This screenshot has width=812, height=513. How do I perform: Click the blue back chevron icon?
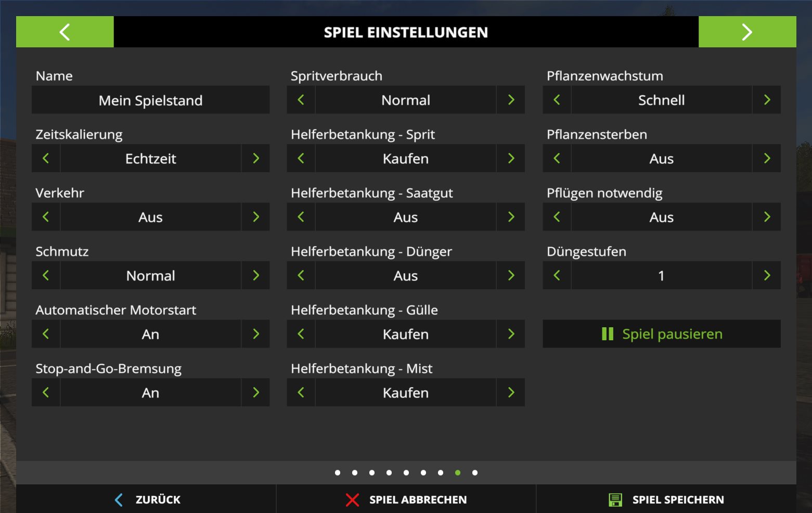pyautogui.click(x=119, y=500)
